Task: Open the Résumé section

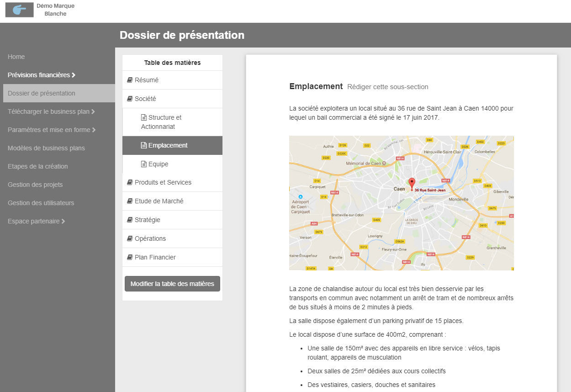Action: pos(172,80)
